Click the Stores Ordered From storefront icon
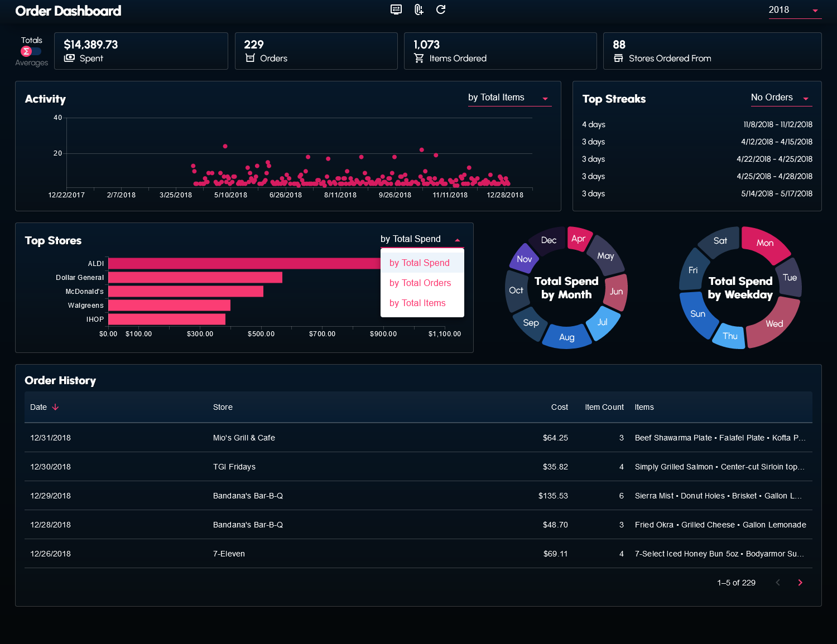This screenshot has width=837, height=644. click(x=618, y=58)
